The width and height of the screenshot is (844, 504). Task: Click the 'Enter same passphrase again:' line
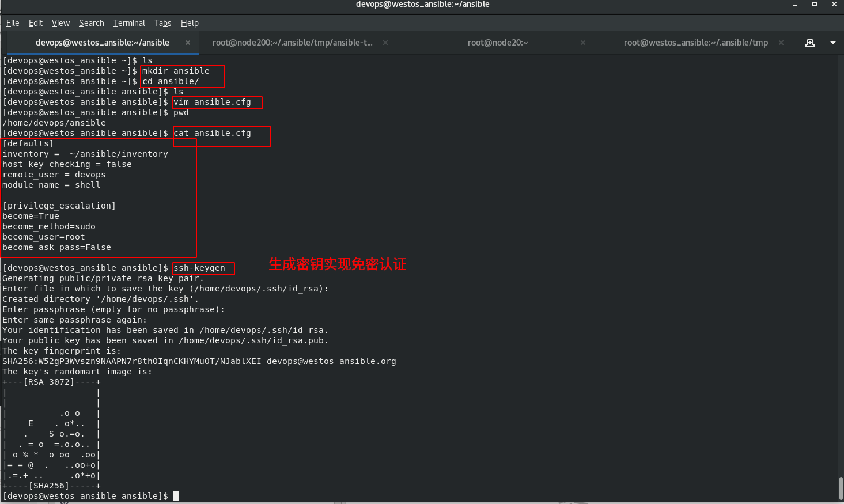[75, 320]
